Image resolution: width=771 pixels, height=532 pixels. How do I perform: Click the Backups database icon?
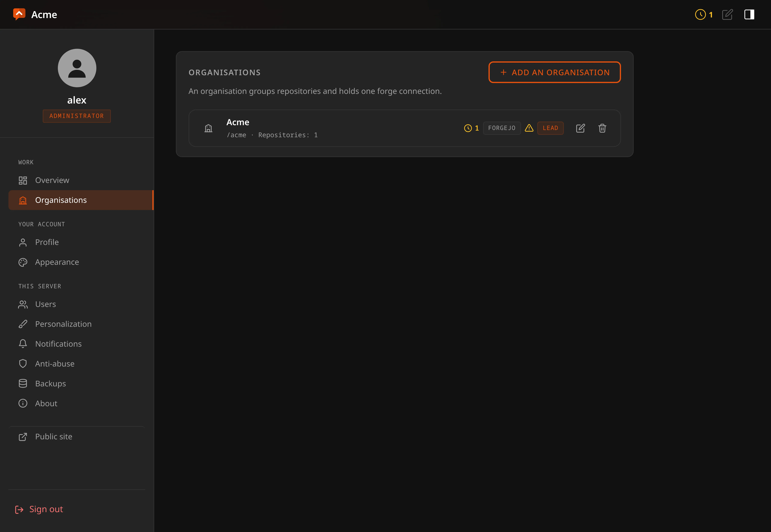(x=23, y=383)
